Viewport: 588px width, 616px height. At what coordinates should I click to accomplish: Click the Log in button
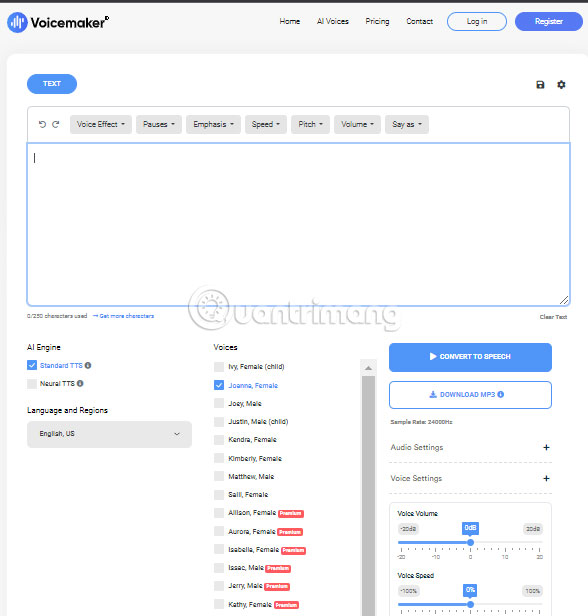tap(477, 22)
